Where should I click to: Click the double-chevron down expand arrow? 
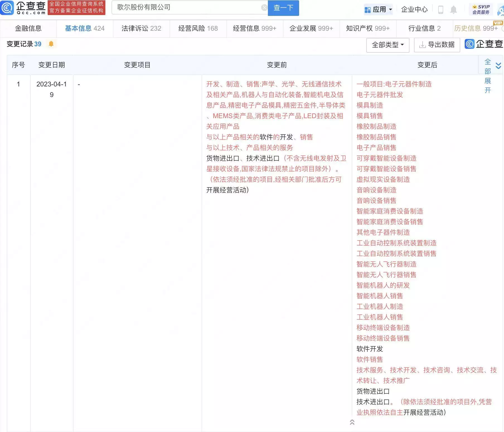click(498, 66)
